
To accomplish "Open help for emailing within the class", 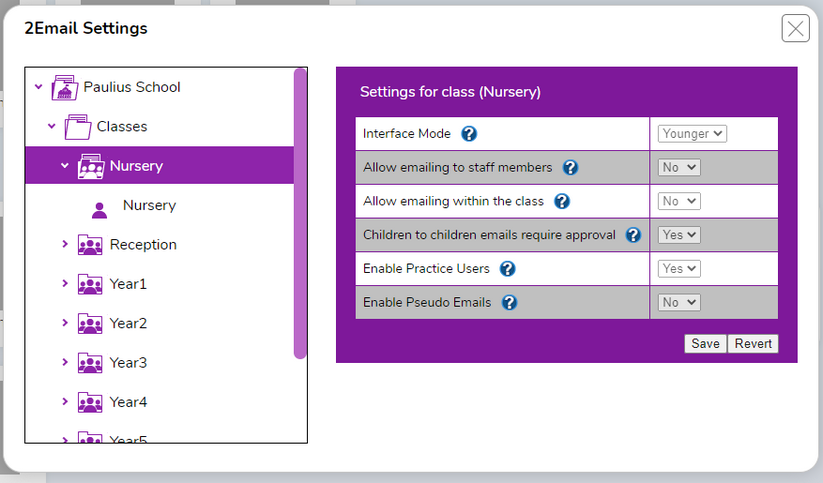I will click(x=562, y=202).
